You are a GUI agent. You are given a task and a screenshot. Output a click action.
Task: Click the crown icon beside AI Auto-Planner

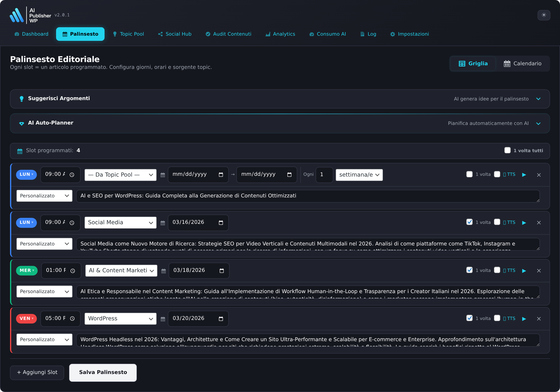click(x=22, y=124)
